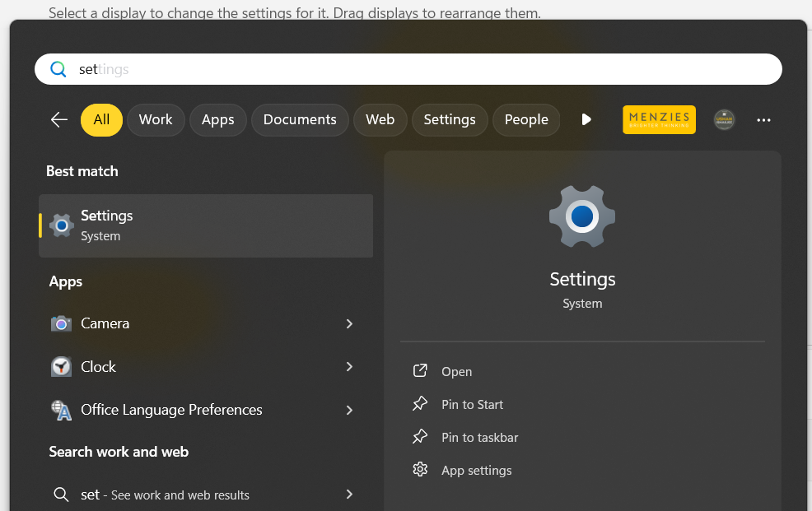
Task: Click Open in the Settings preview pane
Action: click(x=456, y=372)
